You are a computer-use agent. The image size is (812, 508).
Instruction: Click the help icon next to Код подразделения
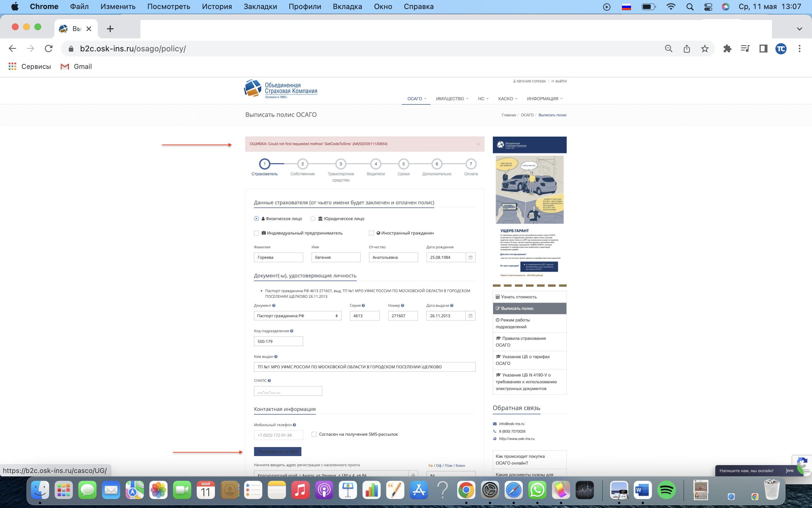(292, 331)
